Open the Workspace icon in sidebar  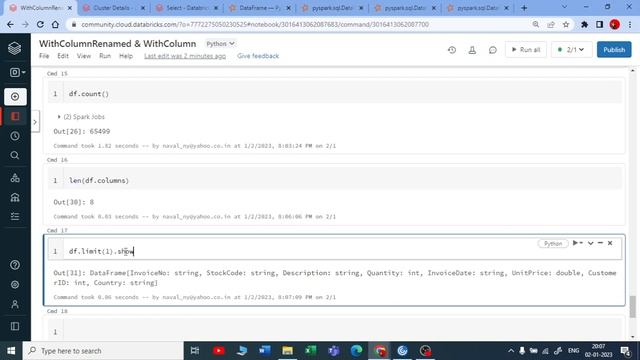coord(15,116)
